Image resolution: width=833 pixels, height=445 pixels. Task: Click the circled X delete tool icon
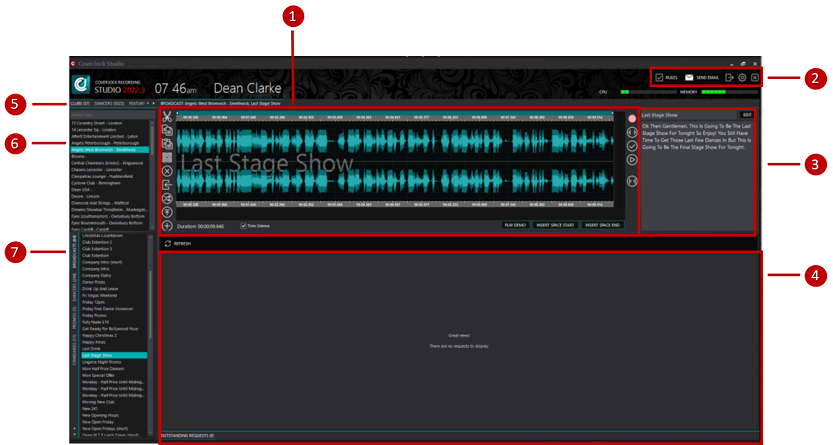pos(166,171)
